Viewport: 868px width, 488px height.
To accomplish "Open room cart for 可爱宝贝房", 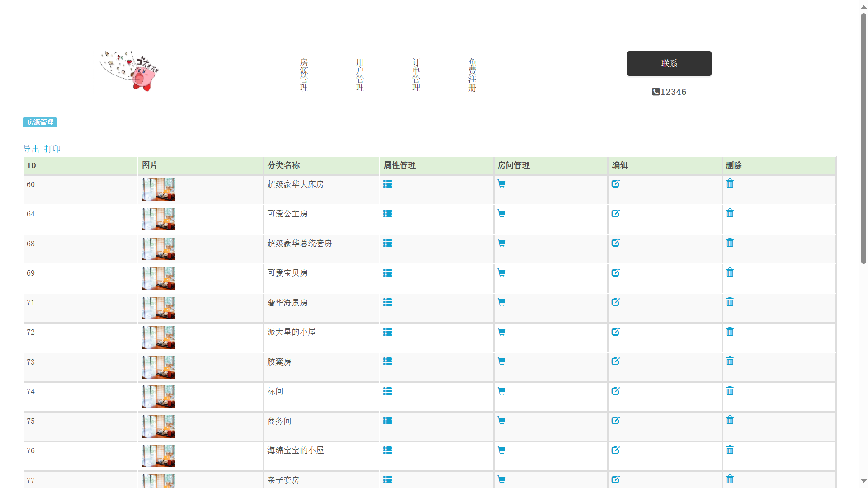I will [501, 273].
